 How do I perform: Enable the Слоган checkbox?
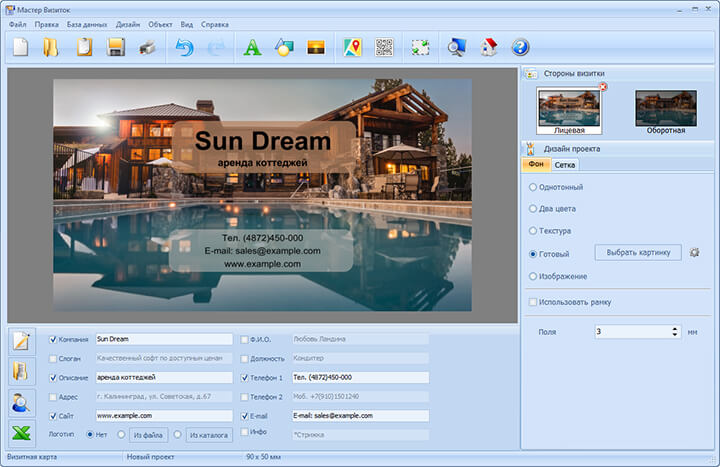tap(53, 358)
